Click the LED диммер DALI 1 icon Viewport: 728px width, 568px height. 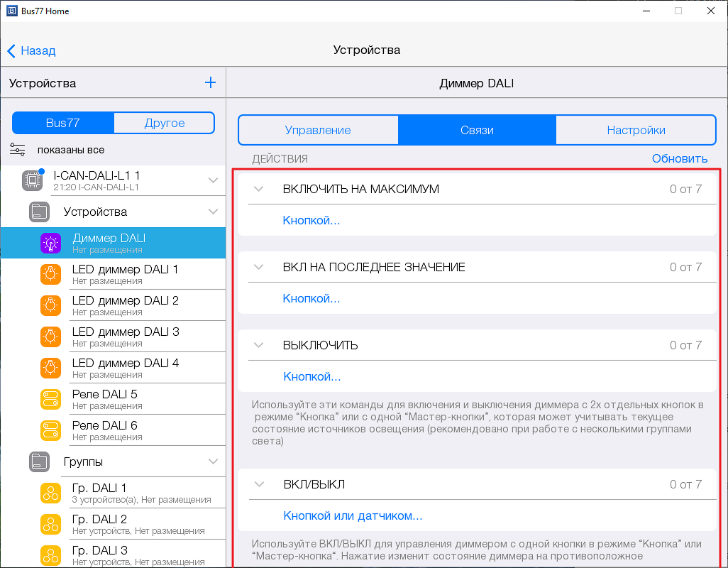(x=50, y=274)
